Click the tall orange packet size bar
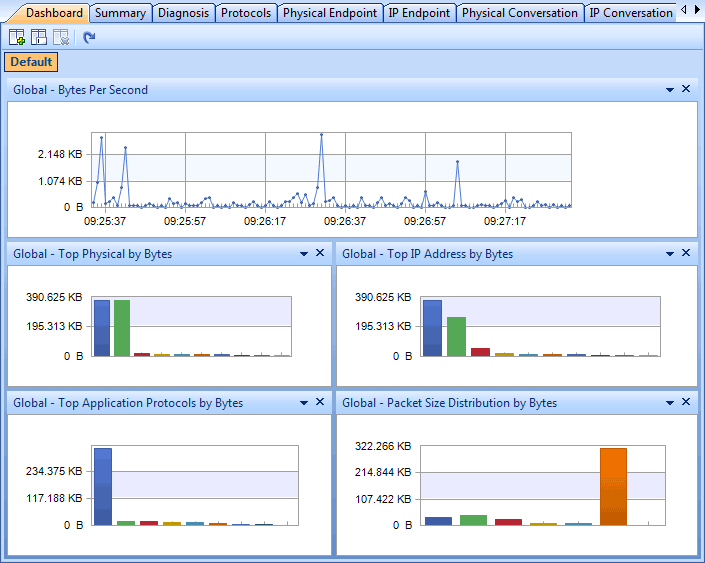This screenshot has height=563, width=705. point(613,487)
